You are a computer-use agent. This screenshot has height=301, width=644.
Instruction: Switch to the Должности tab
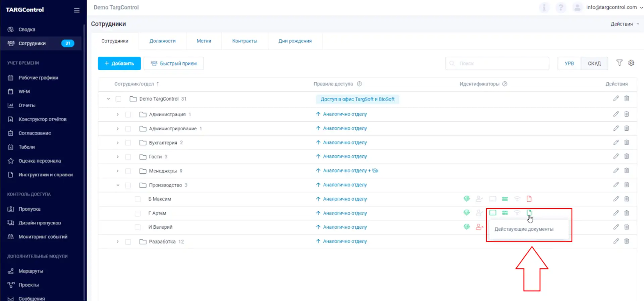[x=162, y=41]
